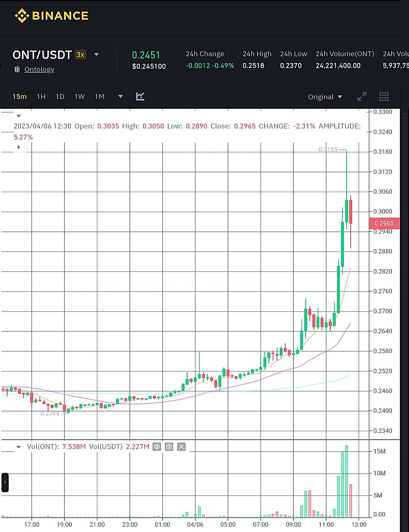Click the 24h High label

point(257,54)
